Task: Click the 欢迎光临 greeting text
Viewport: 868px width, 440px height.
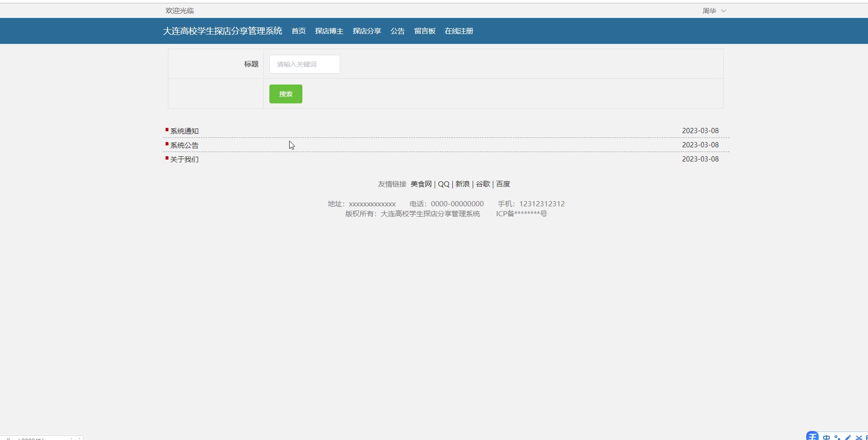Action: pyautogui.click(x=180, y=11)
